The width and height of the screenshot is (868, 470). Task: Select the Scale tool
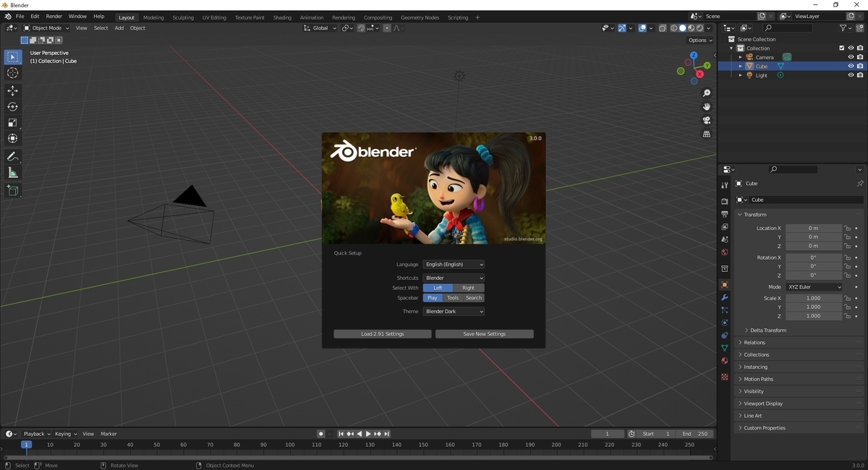click(12, 122)
